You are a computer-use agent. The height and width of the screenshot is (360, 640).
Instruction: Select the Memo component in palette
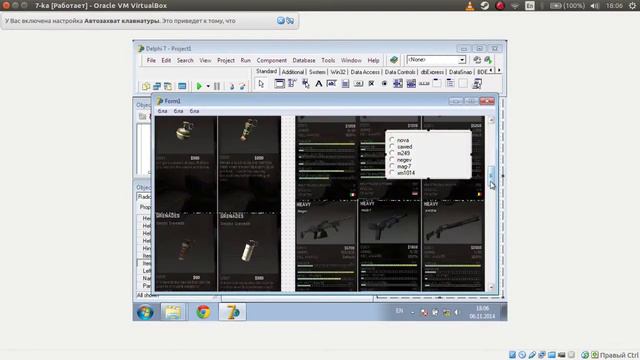tap(345, 84)
